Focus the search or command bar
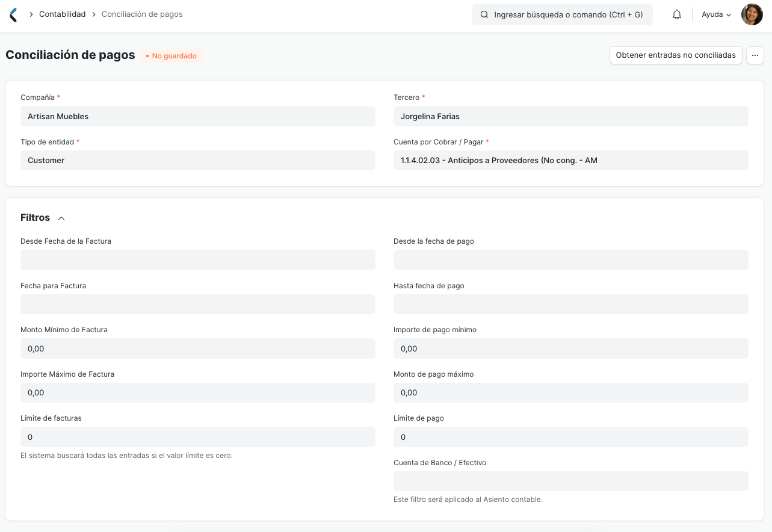 coord(563,14)
